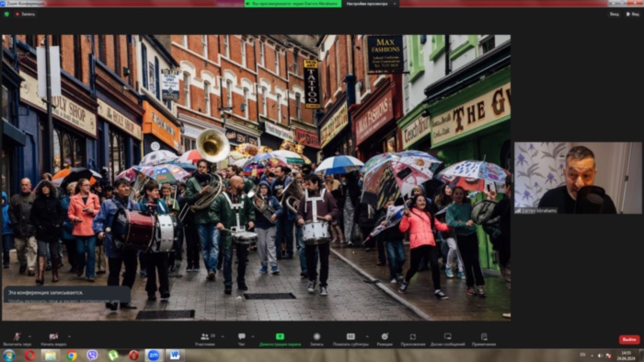Click the presenter name label on thumbnail
The width and height of the screenshot is (644, 362).
pos(536,211)
